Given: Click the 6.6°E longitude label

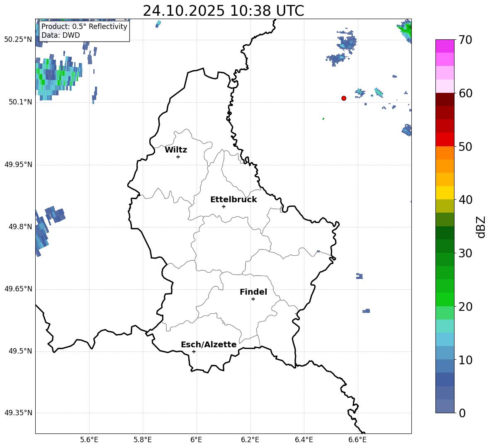Looking at the screenshot, I should [357, 440].
